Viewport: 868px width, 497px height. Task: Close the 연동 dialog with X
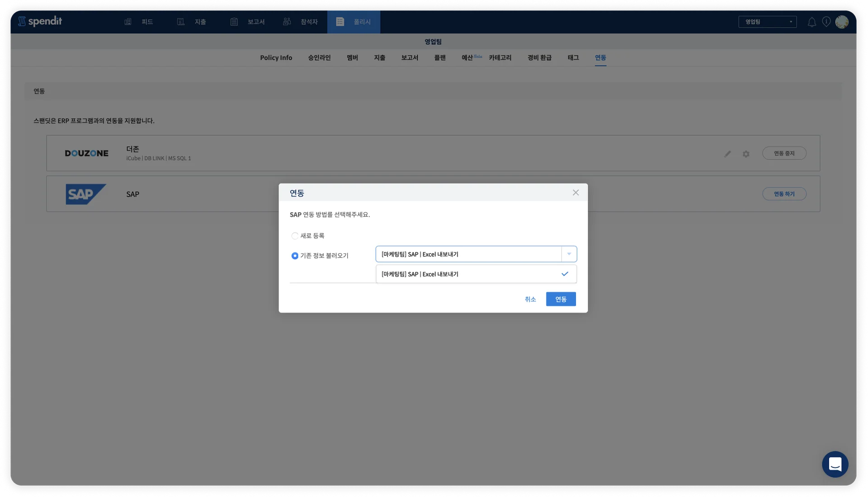point(576,192)
